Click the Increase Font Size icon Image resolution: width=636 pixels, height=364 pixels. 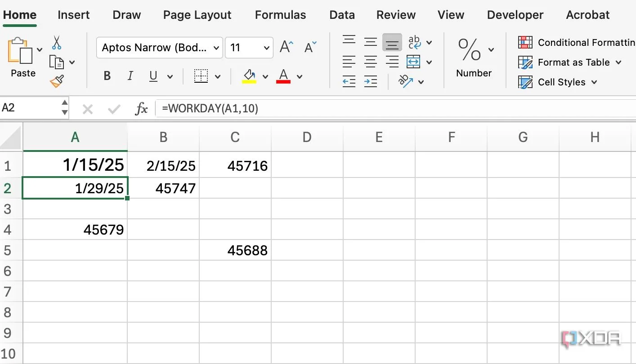[286, 47]
